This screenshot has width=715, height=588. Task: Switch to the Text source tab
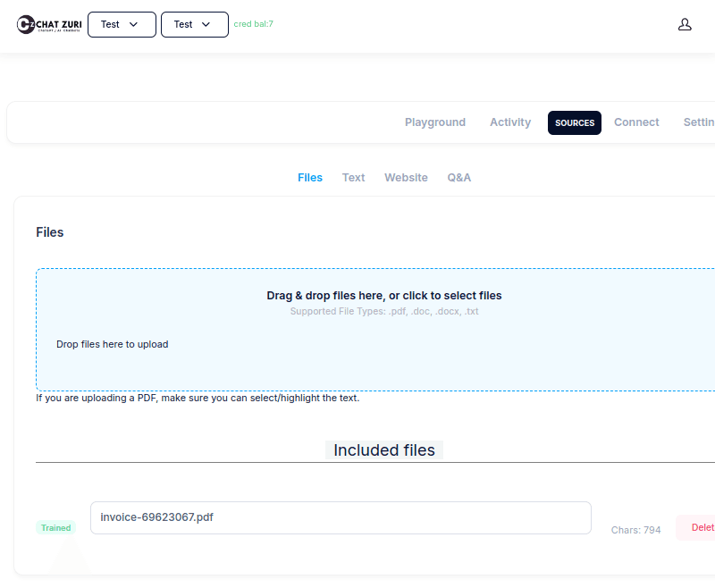point(353,177)
